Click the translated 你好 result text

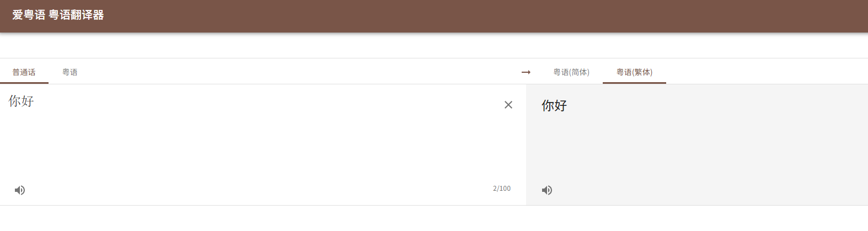(x=554, y=105)
